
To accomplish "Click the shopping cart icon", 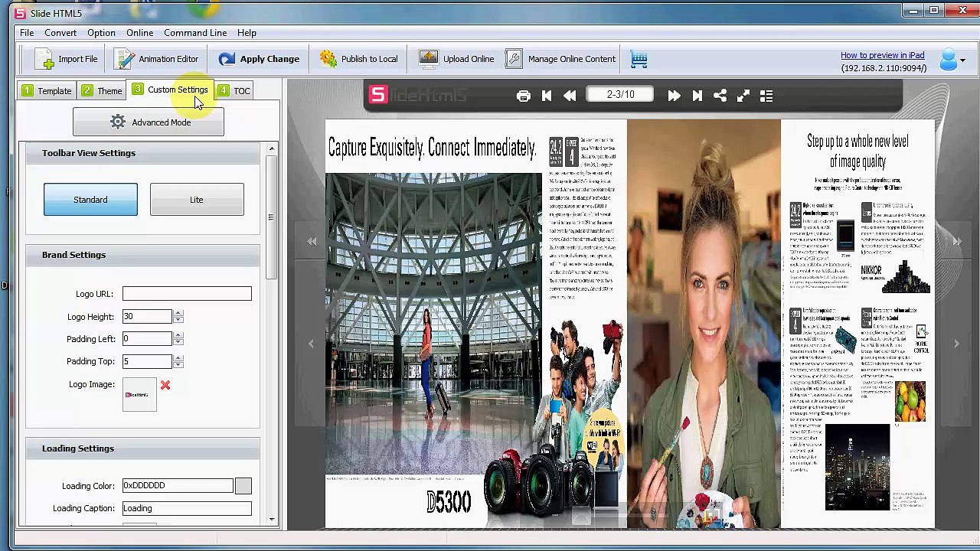I will coord(639,59).
